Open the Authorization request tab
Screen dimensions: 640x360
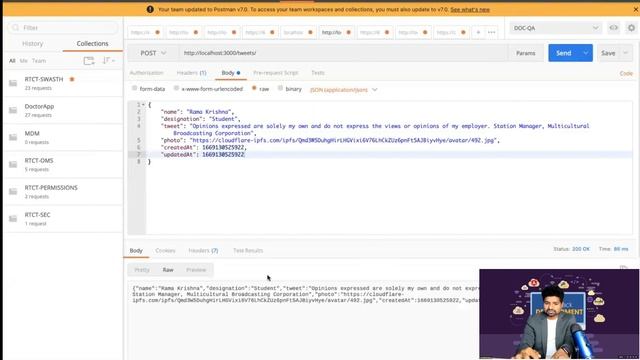point(147,73)
